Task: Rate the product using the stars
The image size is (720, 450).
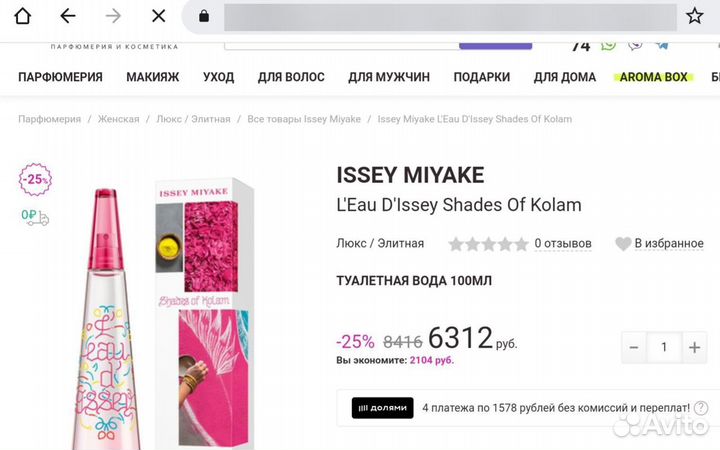Action: click(x=488, y=243)
